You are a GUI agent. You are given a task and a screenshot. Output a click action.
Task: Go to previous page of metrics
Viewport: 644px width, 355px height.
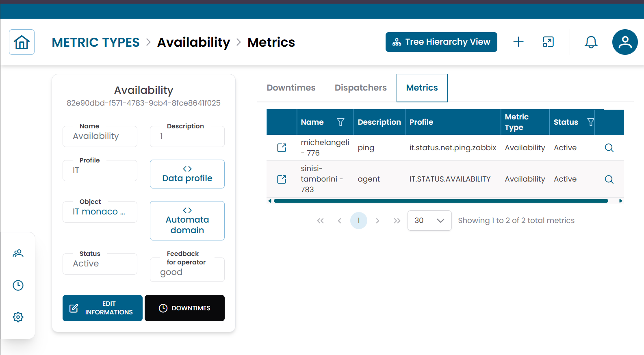pyautogui.click(x=339, y=221)
